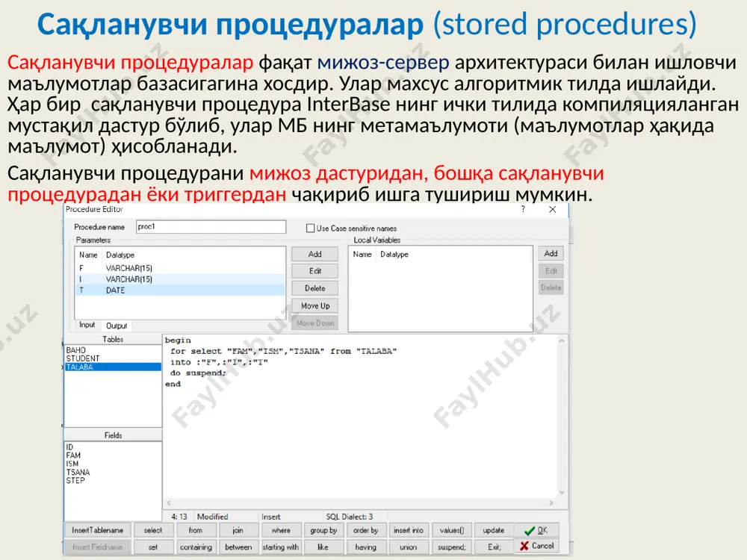This screenshot has width=747, height=560.
Task: Click the Tables panel header
Action: click(x=113, y=339)
